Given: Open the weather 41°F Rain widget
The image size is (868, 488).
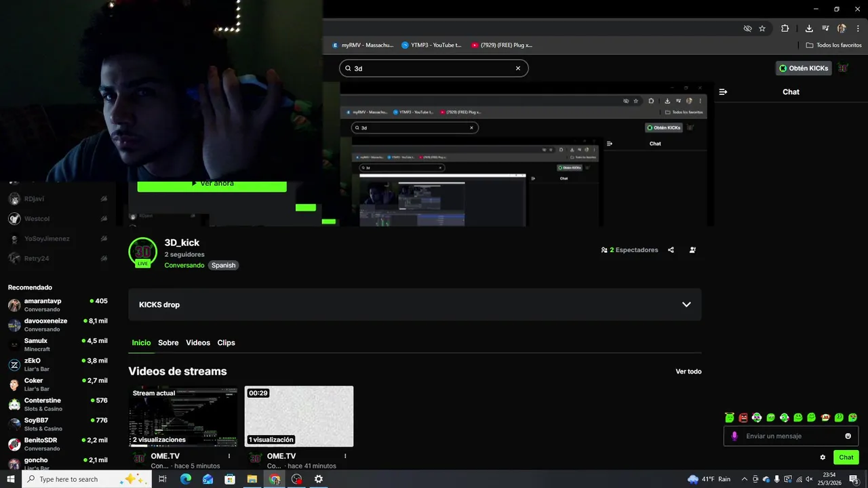Looking at the screenshot, I should pos(709,479).
